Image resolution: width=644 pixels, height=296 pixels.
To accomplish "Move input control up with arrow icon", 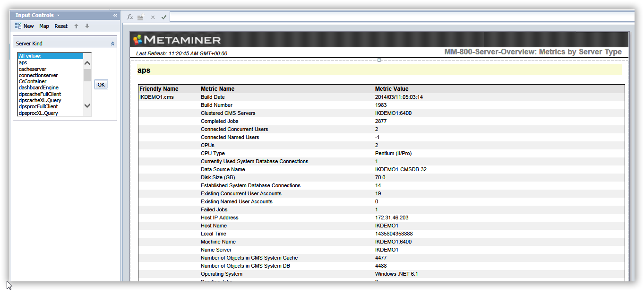I will [x=76, y=26].
